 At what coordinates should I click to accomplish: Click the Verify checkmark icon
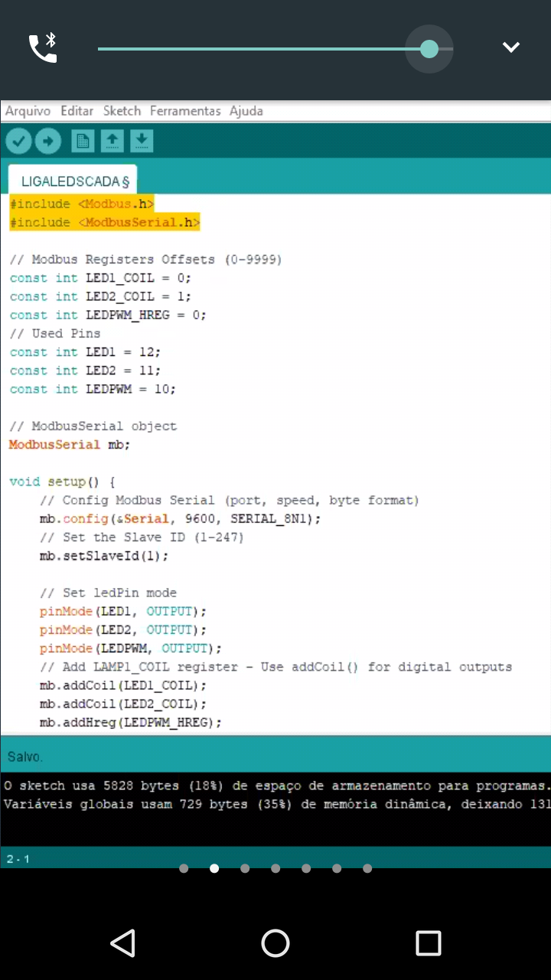pos(18,141)
